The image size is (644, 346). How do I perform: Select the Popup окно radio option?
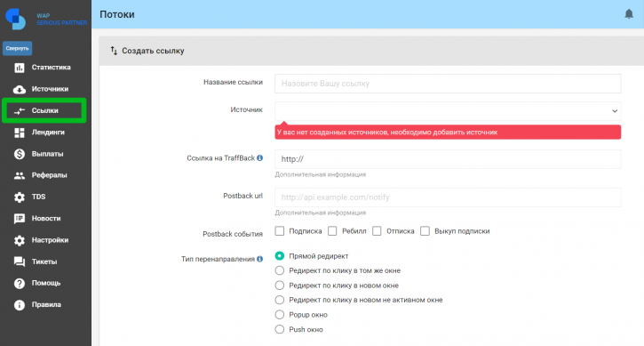click(x=280, y=315)
